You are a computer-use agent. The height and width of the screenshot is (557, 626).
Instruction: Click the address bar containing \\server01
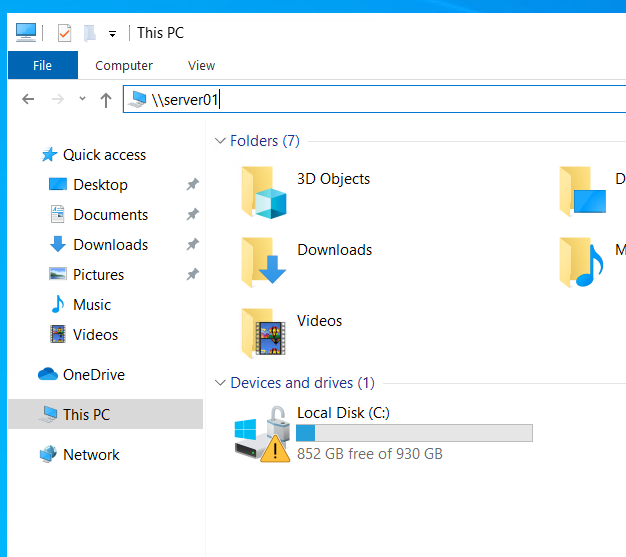point(374,99)
